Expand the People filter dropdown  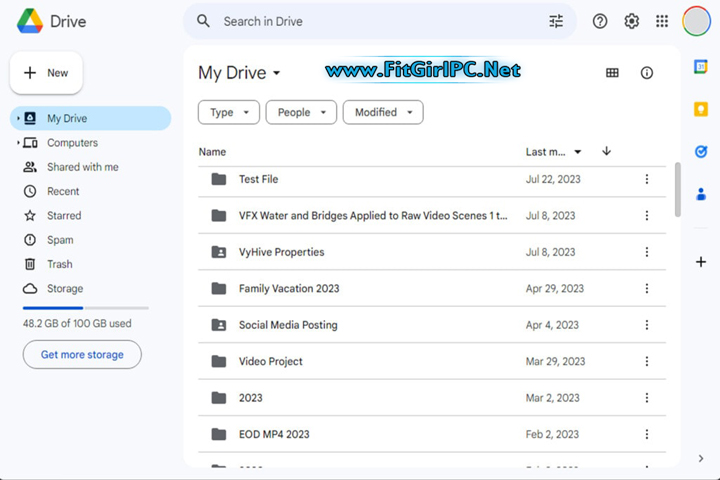[300, 113]
